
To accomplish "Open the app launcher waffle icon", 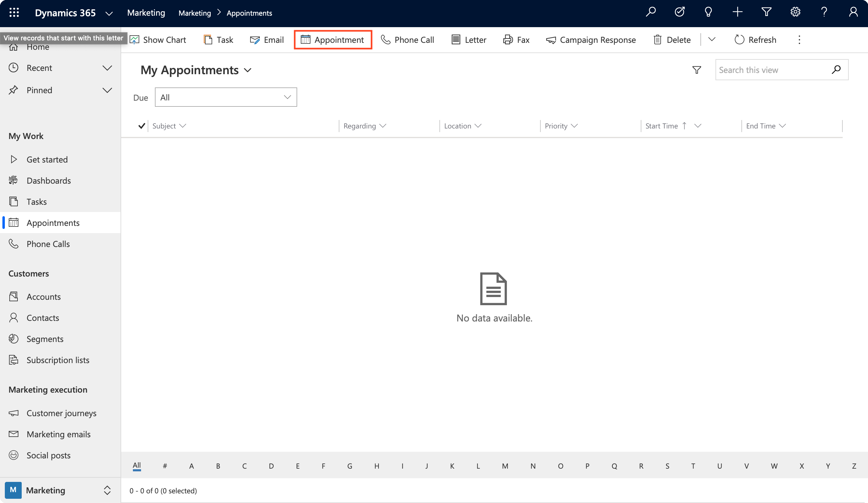I will click(14, 12).
